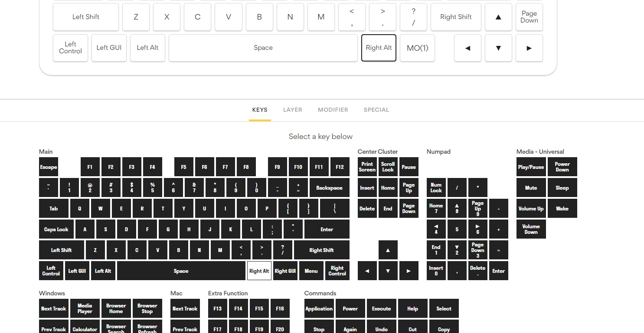This screenshot has width=644, height=333.
Task: Click the down arrow key on the keyboard layout
Action: click(498, 48)
